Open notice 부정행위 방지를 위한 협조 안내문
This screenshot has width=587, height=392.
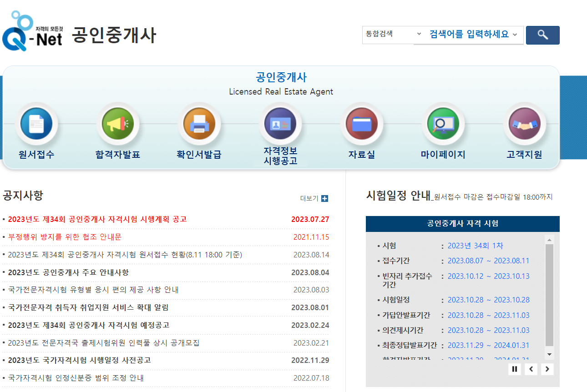[x=65, y=237]
